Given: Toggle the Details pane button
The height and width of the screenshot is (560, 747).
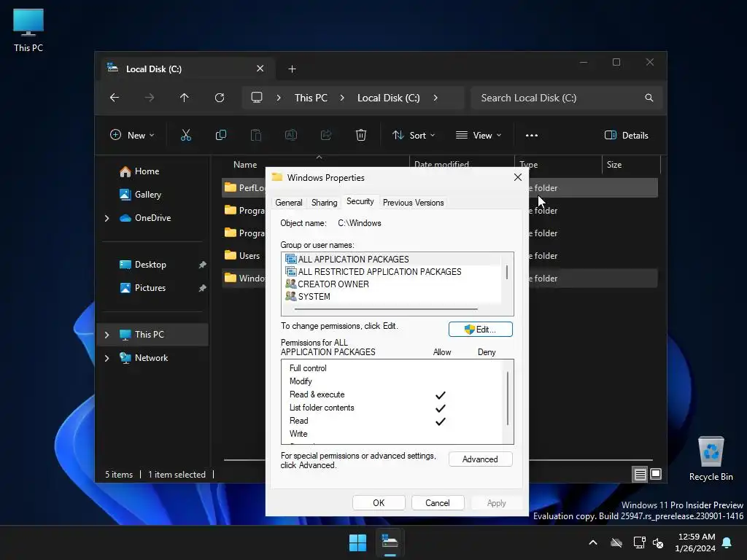Looking at the screenshot, I should [x=627, y=135].
